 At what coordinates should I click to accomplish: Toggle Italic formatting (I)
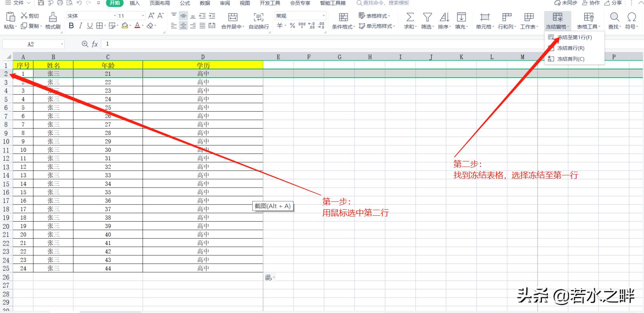point(80,26)
